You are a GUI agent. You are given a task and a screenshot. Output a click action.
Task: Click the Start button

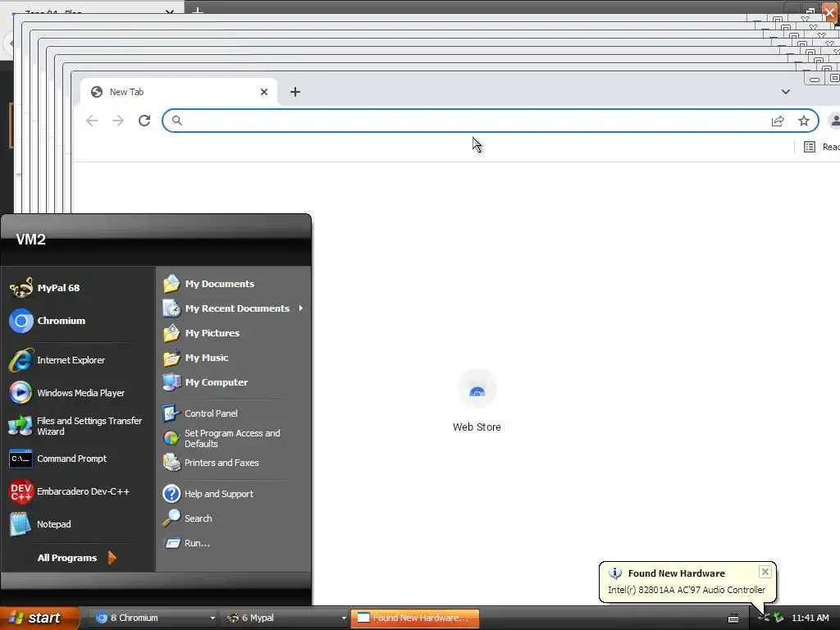pyautogui.click(x=39, y=618)
